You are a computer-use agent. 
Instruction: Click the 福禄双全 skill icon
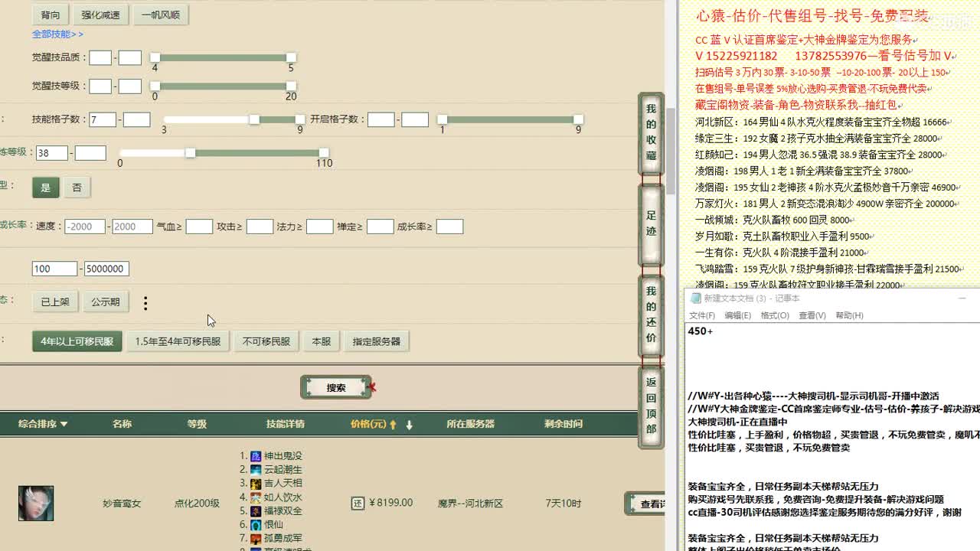[x=256, y=511]
